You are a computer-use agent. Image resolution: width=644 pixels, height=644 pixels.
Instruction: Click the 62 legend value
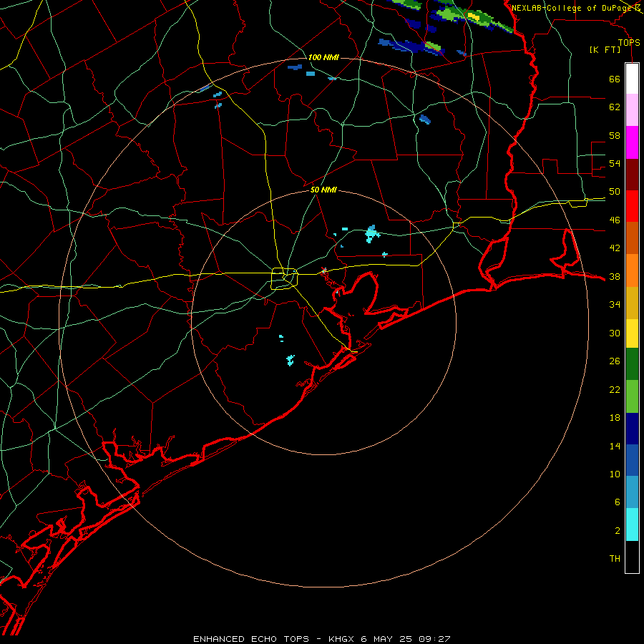tap(615, 107)
